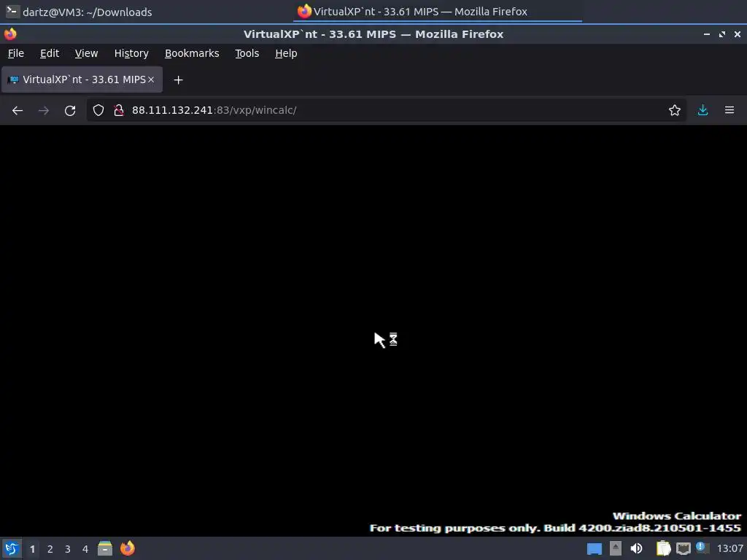
Task: Open the File menu
Action: point(16,53)
